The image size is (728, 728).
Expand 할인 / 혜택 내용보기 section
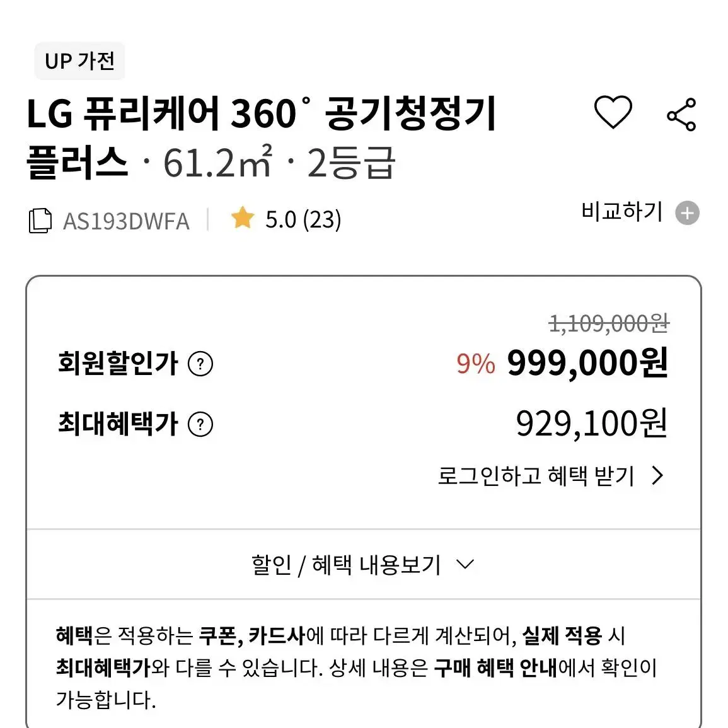364,565
